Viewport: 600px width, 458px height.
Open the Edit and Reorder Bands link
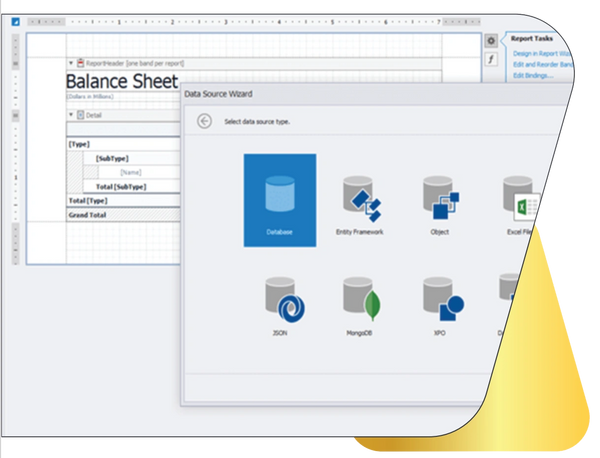[x=540, y=64]
